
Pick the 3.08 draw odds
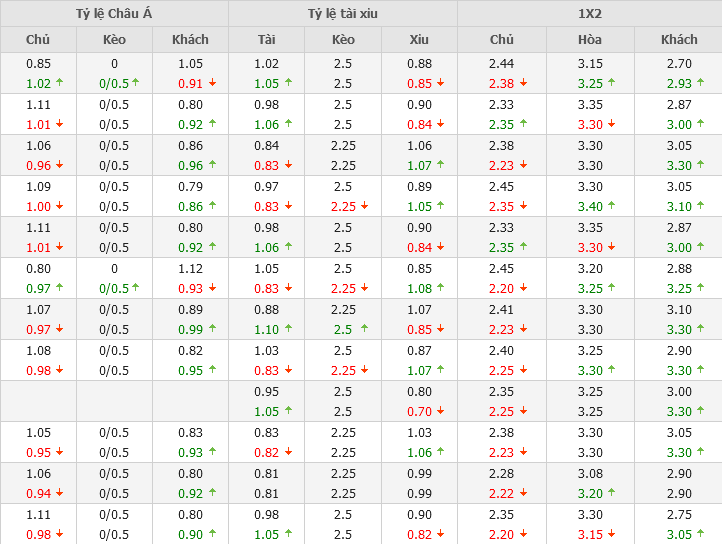point(590,473)
